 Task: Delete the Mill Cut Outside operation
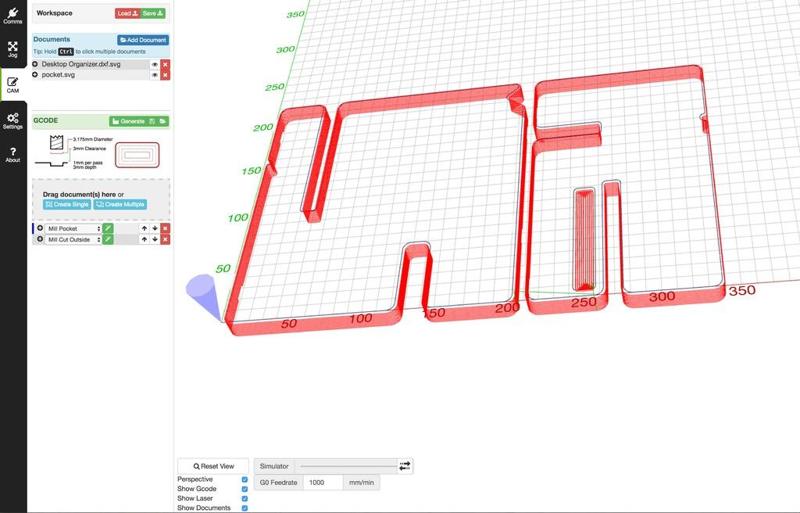pyautogui.click(x=165, y=239)
